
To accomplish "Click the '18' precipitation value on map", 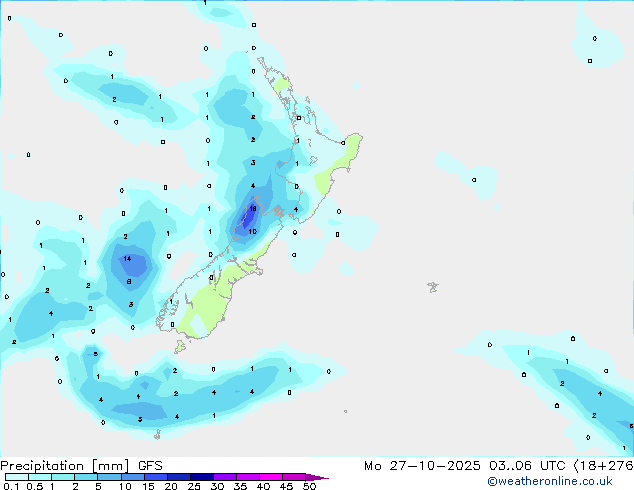I will [x=253, y=209].
